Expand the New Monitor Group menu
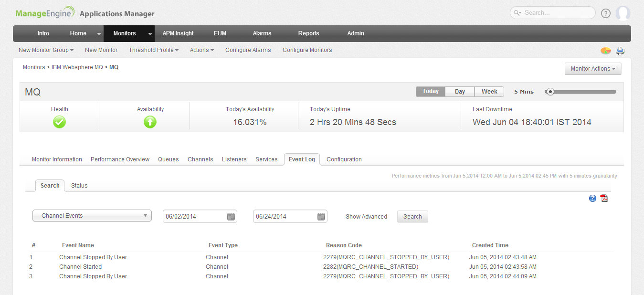 click(x=46, y=50)
